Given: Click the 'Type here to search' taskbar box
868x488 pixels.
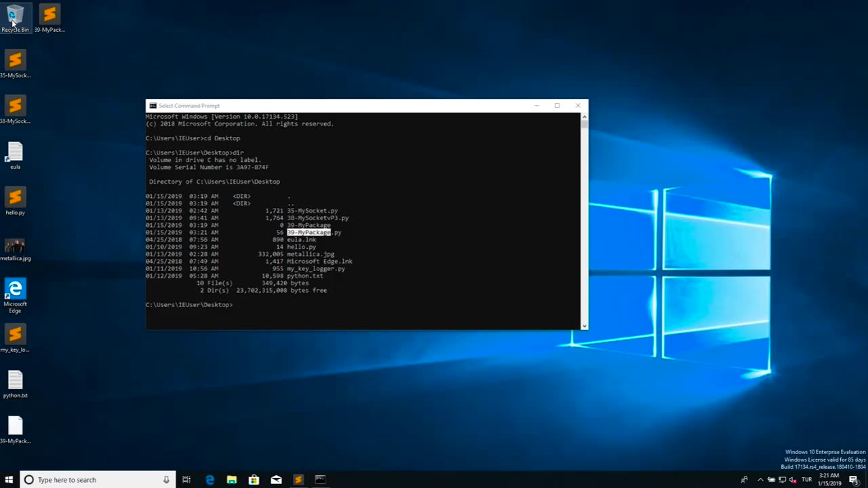Looking at the screenshot, I should pos(98,480).
